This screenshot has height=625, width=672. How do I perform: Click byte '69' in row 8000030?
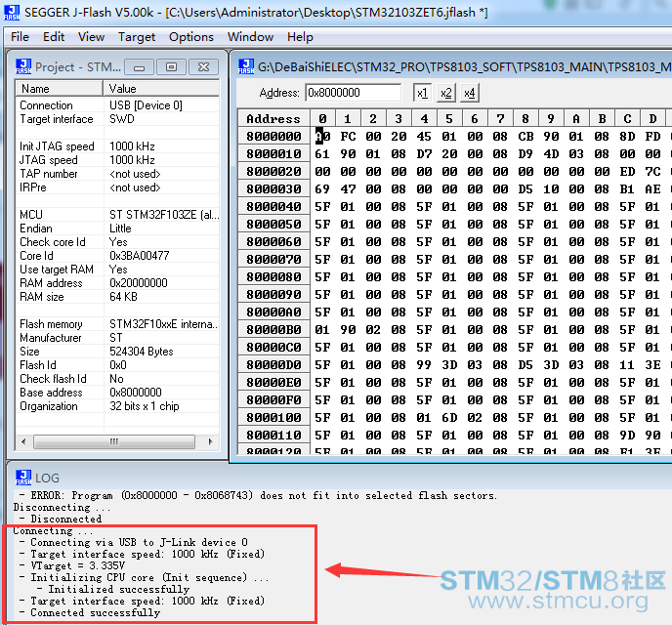322,188
